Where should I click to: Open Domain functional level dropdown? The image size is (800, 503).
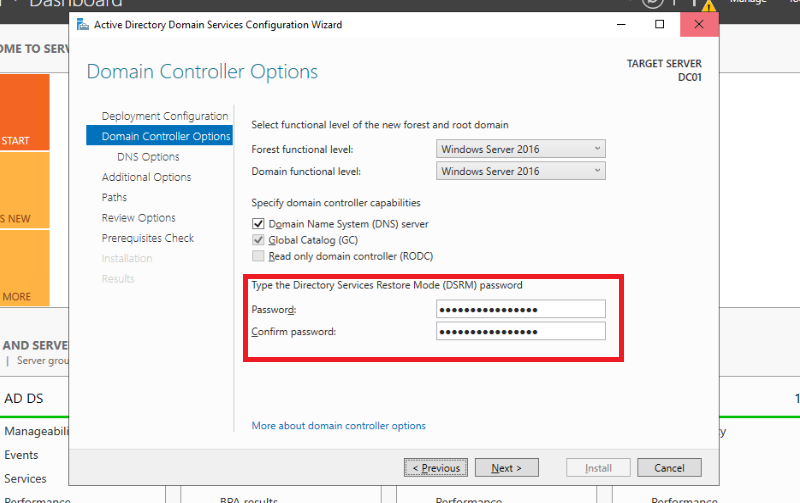(520, 171)
